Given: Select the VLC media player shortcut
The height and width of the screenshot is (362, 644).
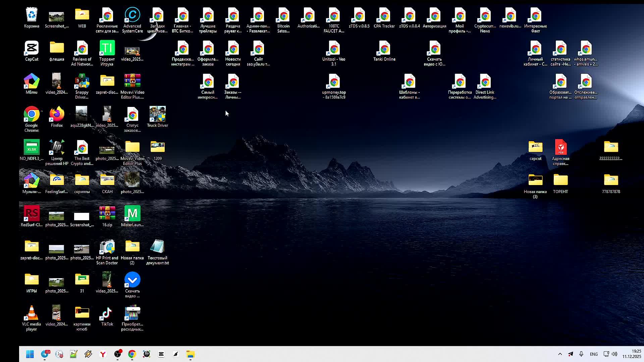Looking at the screenshot, I should [32, 314].
